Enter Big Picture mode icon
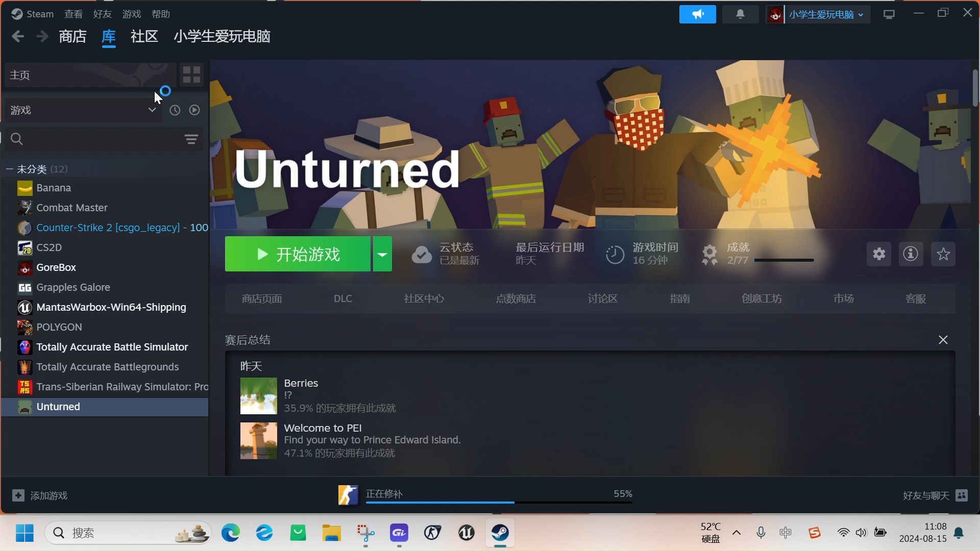Image resolution: width=980 pixels, height=551 pixels. [x=889, y=14]
